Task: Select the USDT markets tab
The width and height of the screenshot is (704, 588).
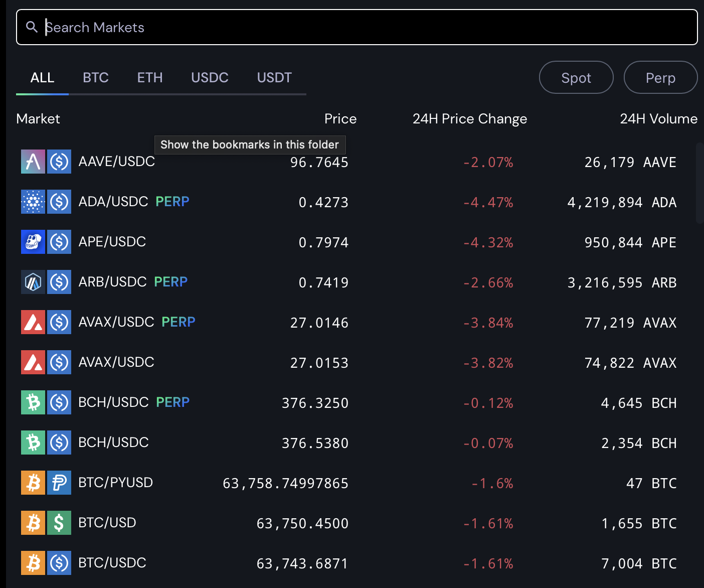Action: pos(274,78)
